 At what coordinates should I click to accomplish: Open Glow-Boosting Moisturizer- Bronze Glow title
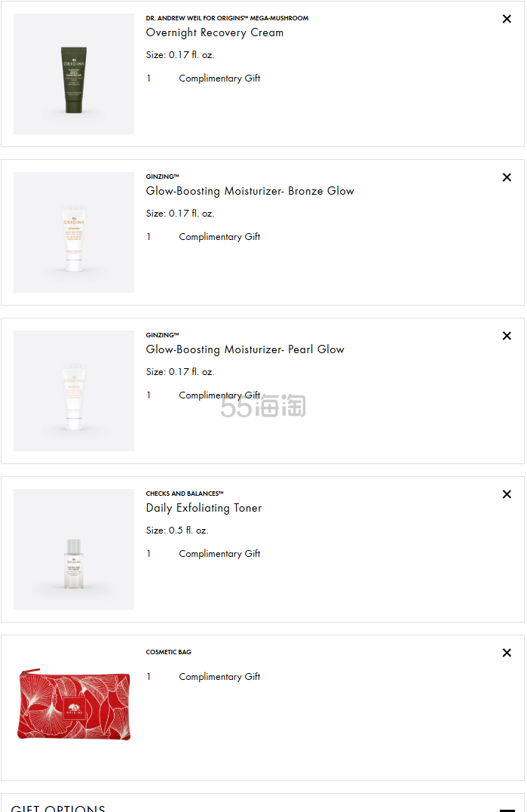pyautogui.click(x=250, y=191)
